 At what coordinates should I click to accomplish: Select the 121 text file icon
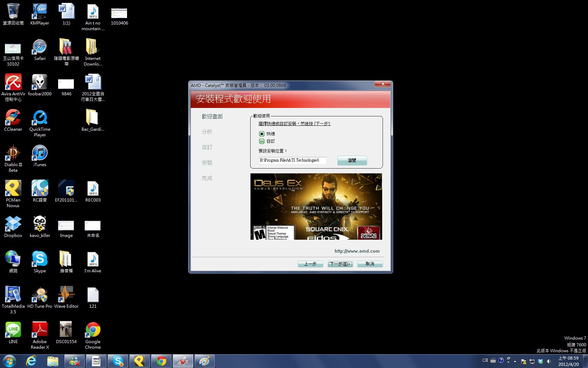pos(93,298)
